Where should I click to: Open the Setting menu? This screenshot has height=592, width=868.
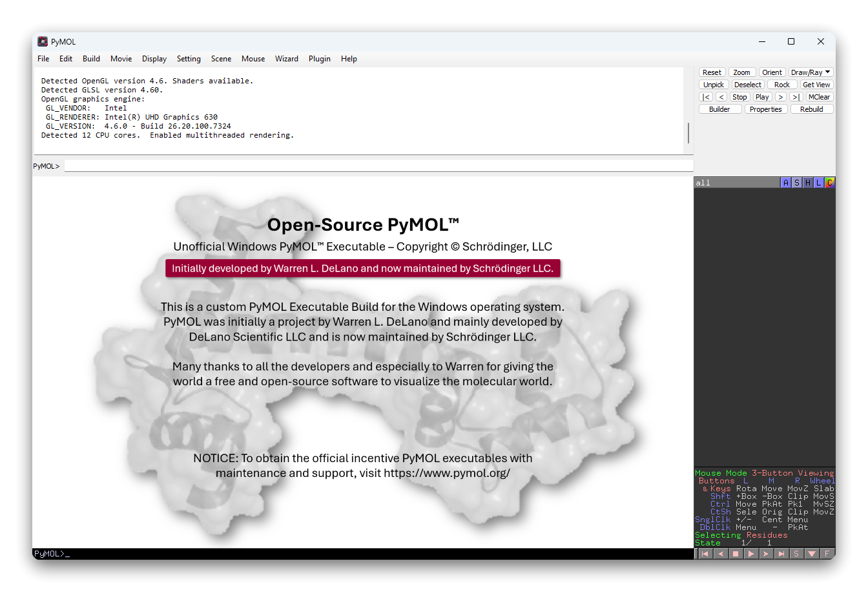[189, 59]
